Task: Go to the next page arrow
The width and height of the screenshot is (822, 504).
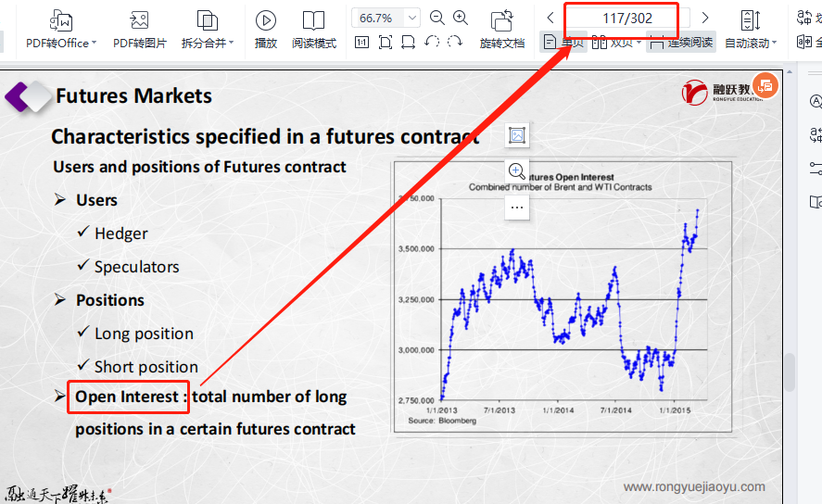Action: coord(705,18)
